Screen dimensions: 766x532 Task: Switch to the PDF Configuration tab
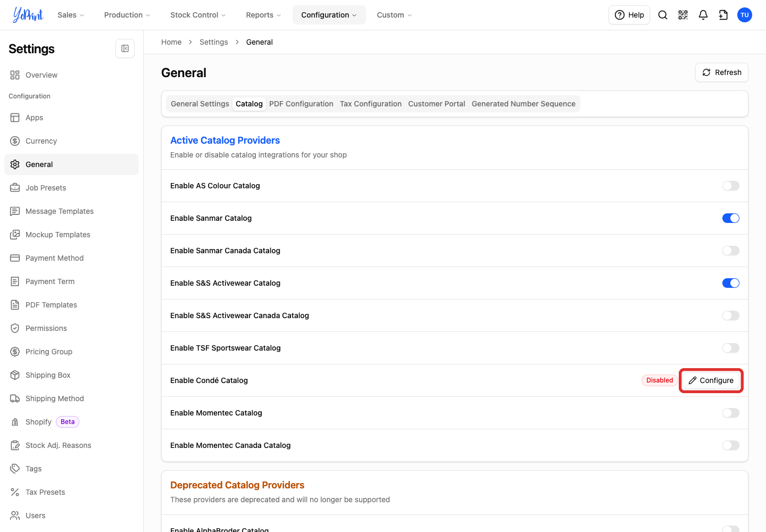pyautogui.click(x=301, y=104)
